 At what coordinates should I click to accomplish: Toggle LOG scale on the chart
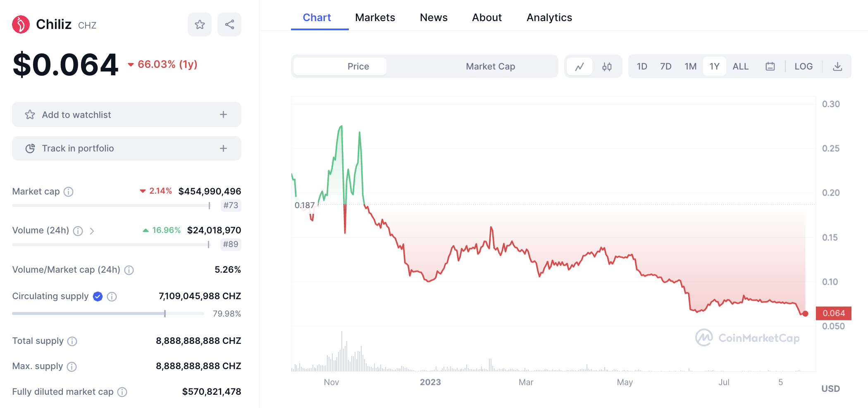[804, 67]
